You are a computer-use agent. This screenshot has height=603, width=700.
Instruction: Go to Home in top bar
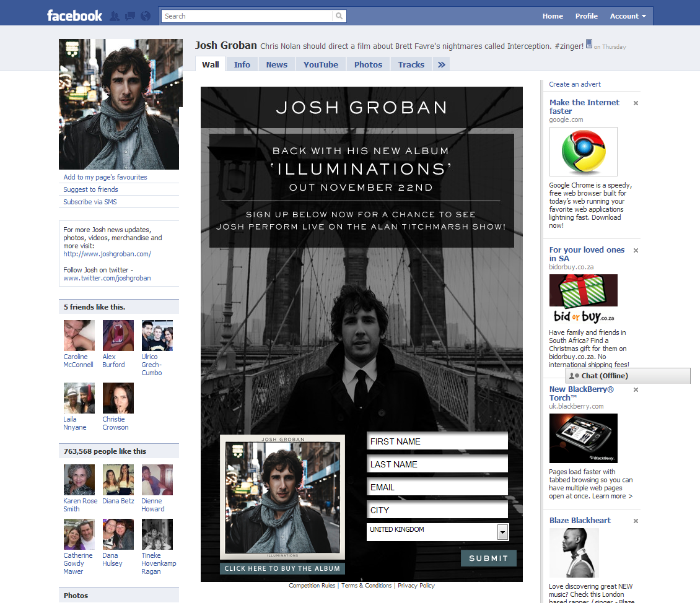pyautogui.click(x=553, y=16)
